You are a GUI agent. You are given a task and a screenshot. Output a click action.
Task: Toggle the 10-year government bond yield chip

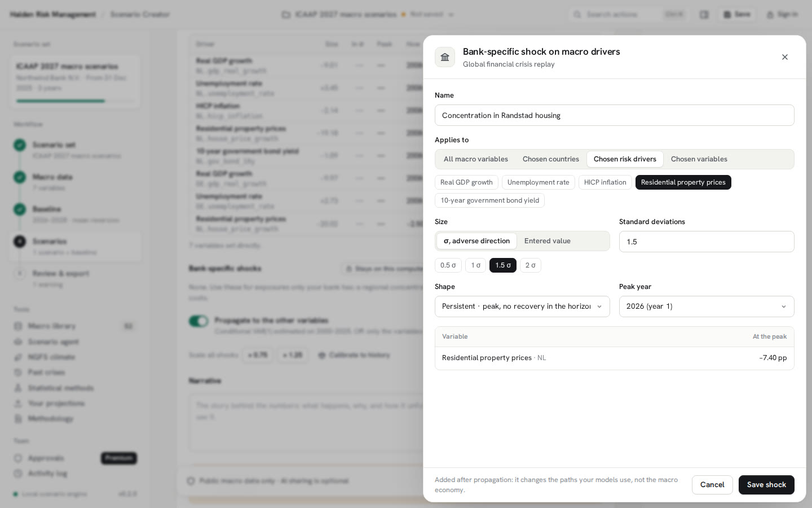pyautogui.click(x=489, y=200)
